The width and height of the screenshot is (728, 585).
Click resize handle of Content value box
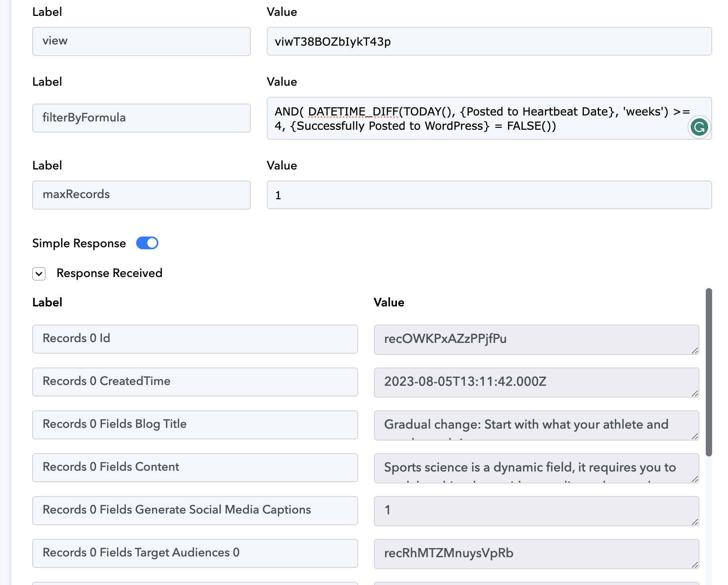pos(695,479)
